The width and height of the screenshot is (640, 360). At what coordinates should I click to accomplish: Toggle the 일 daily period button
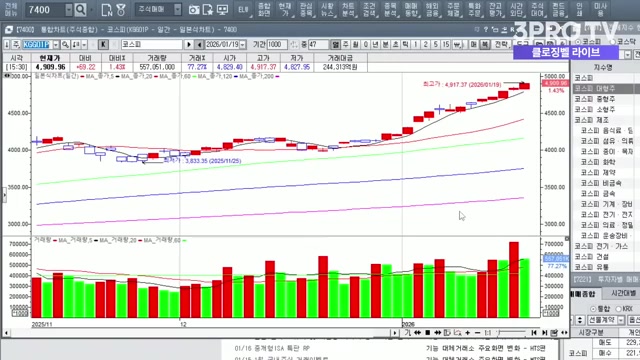tap(335, 44)
